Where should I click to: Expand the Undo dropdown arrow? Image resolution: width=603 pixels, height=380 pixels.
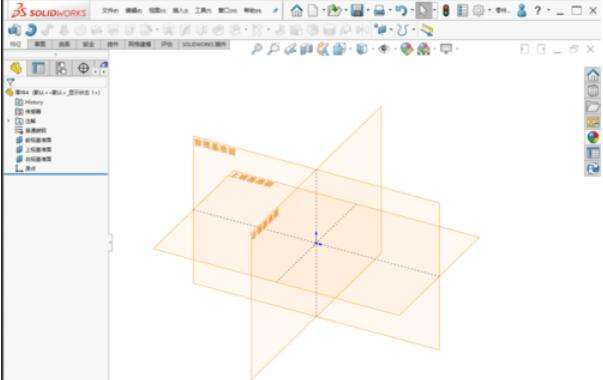[x=412, y=11]
